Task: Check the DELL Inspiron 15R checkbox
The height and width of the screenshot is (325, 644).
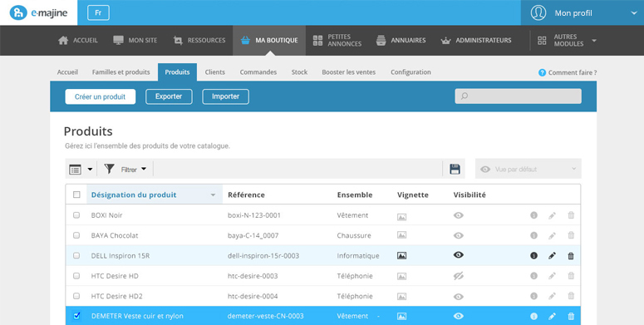Action: [76, 255]
